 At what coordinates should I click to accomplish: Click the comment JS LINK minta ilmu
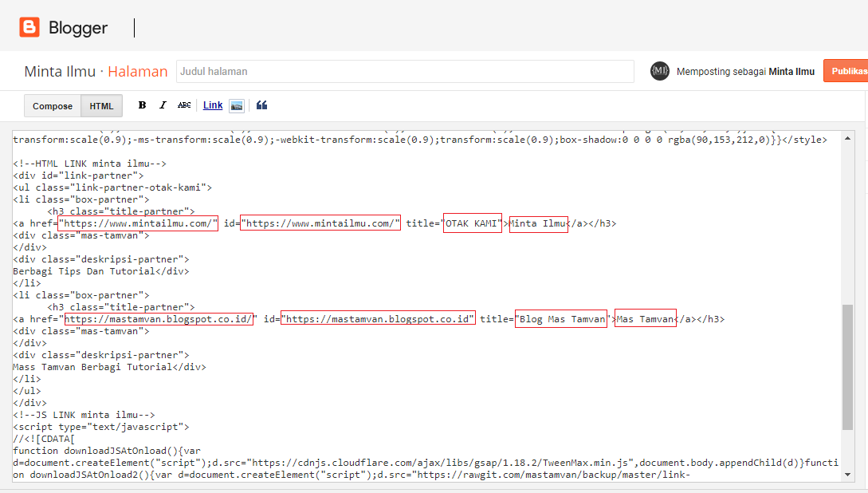(x=84, y=414)
